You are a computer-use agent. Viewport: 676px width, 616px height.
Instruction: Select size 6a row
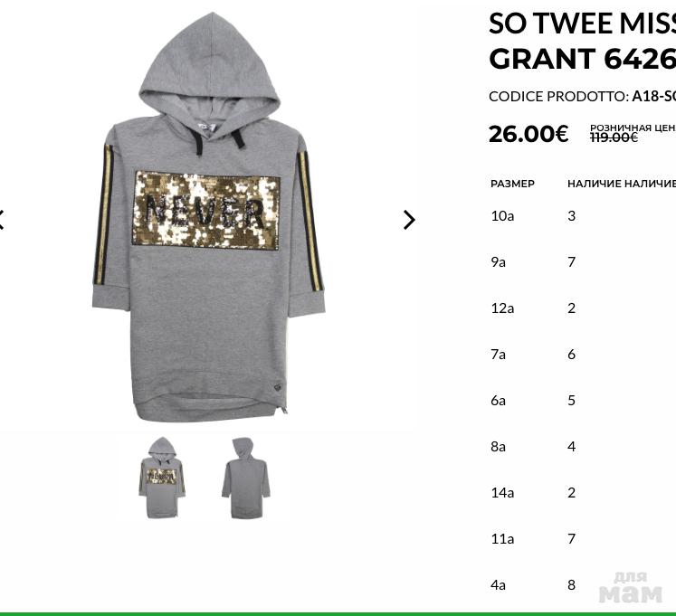(x=583, y=400)
